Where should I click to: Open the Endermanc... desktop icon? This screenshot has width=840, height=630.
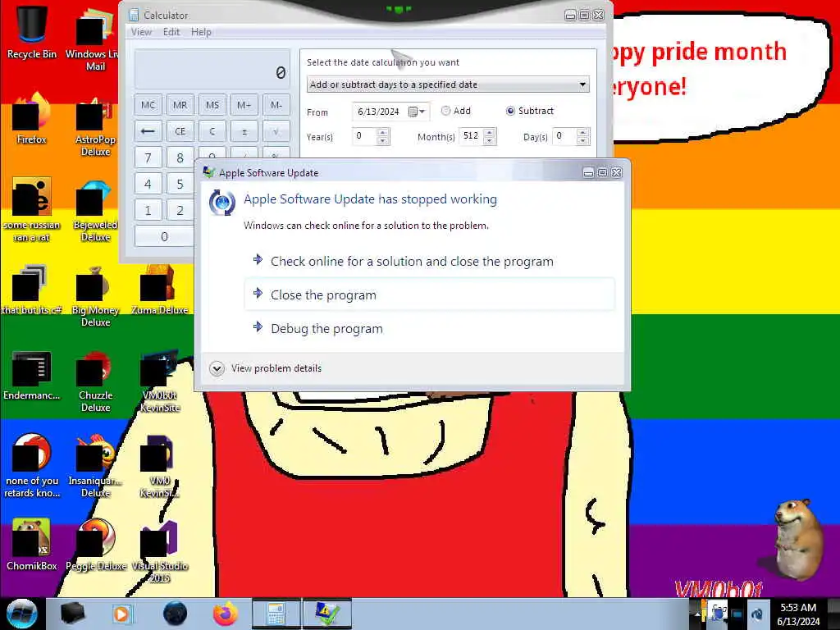coord(32,376)
